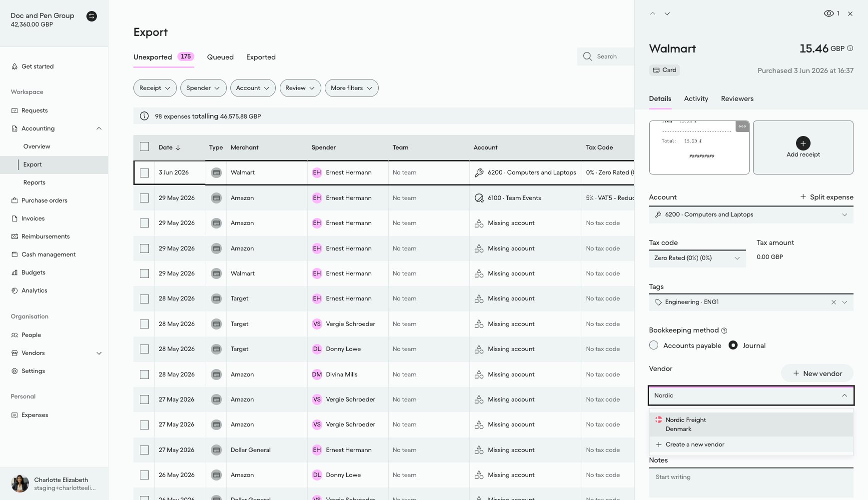Expand the Tags dropdown chevron
868x500 pixels.
pyautogui.click(x=845, y=302)
